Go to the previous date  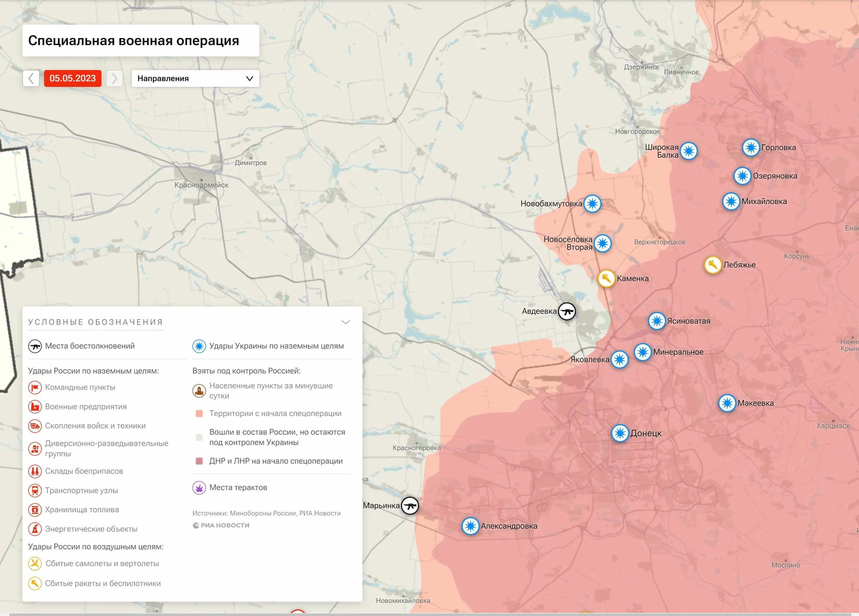(x=31, y=79)
